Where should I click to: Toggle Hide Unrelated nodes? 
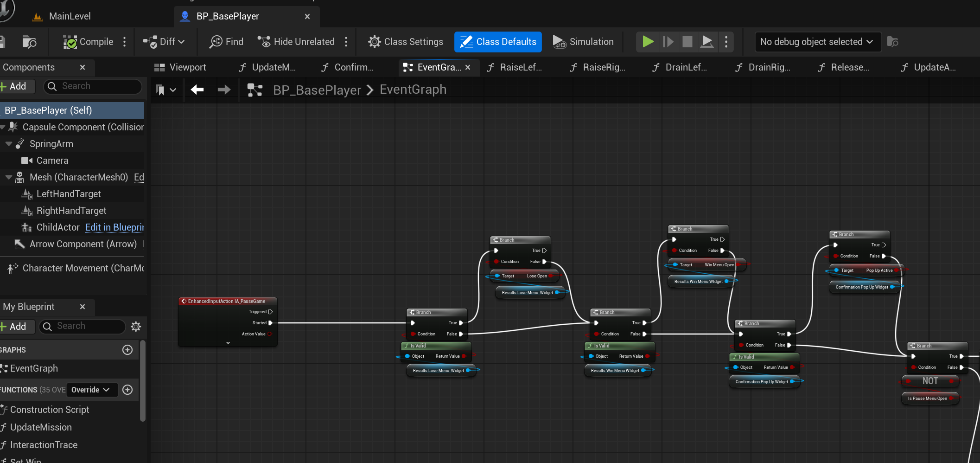[296, 42]
